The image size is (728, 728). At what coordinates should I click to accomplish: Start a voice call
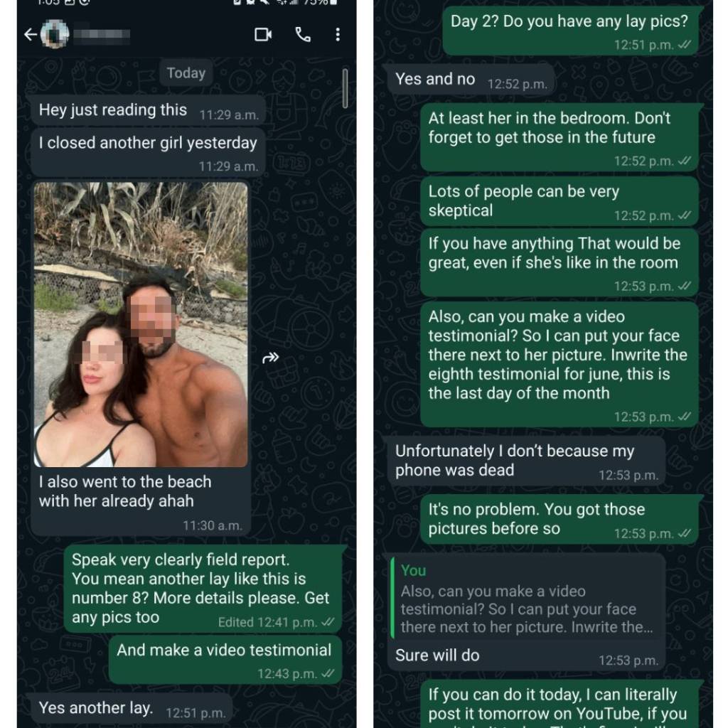tap(303, 34)
